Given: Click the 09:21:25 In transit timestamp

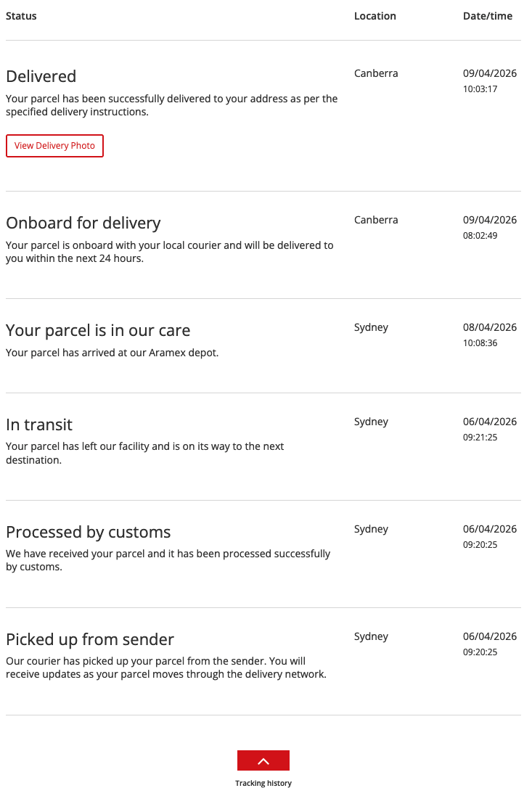Looking at the screenshot, I should pyautogui.click(x=480, y=438).
